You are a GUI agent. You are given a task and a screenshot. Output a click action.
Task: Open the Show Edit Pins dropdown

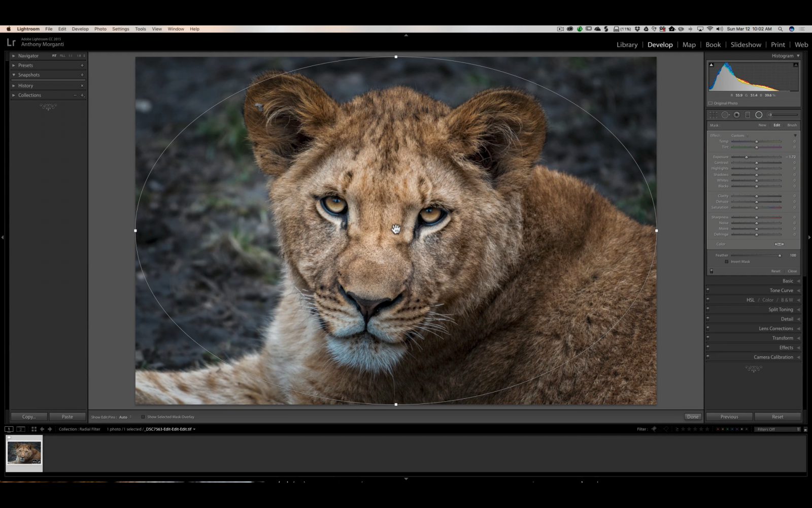[124, 417]
